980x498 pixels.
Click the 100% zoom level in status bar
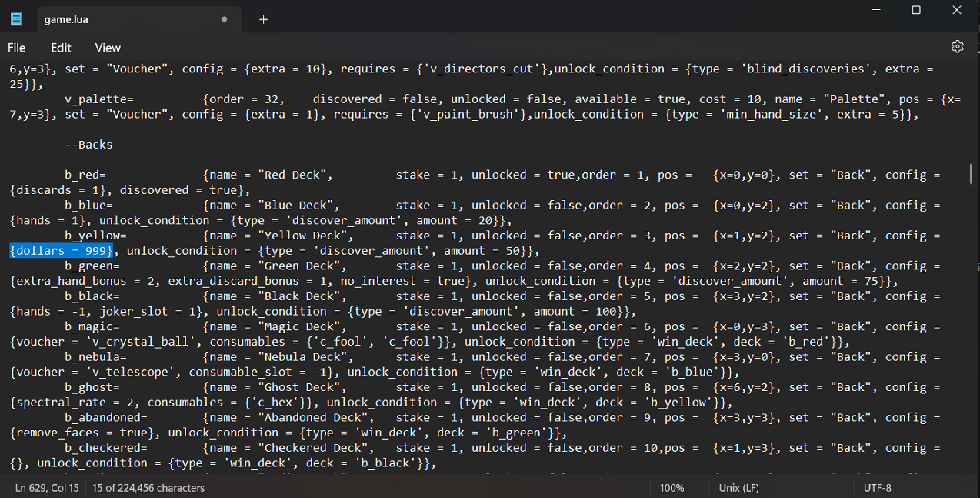pyautogui.click(x=672, y=488)
